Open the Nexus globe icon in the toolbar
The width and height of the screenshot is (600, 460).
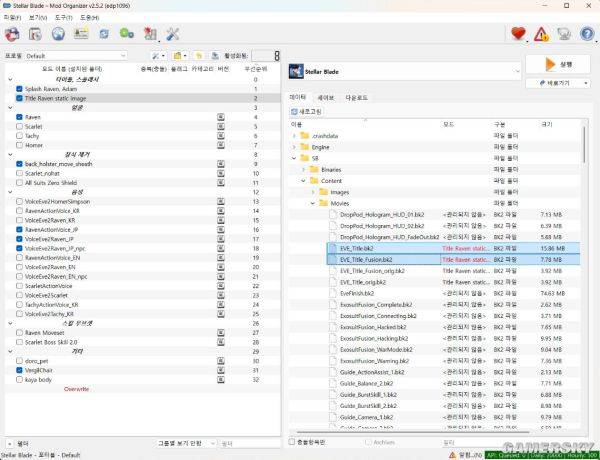click(58, 34)
